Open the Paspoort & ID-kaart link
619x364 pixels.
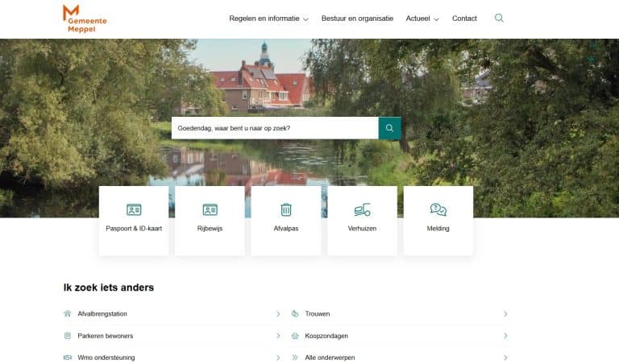point(134,229)
